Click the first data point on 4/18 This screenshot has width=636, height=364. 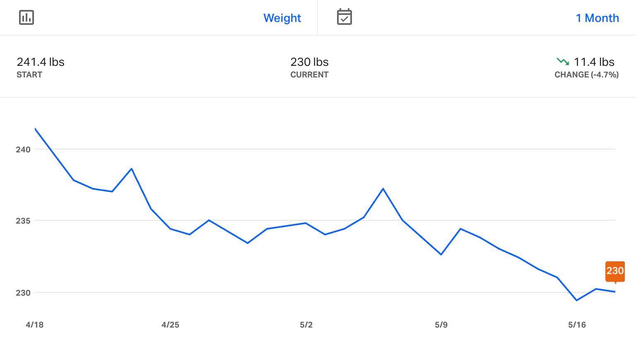(x=35, y=129)
